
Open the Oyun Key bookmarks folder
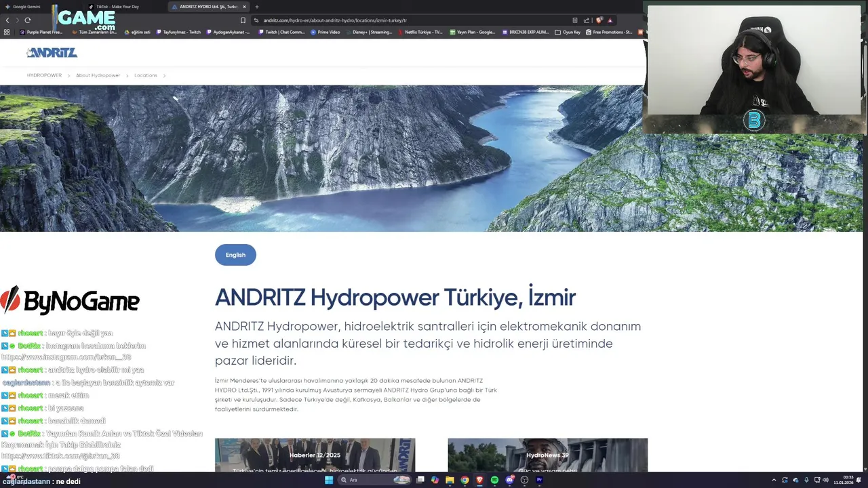(x=568, y=32)
